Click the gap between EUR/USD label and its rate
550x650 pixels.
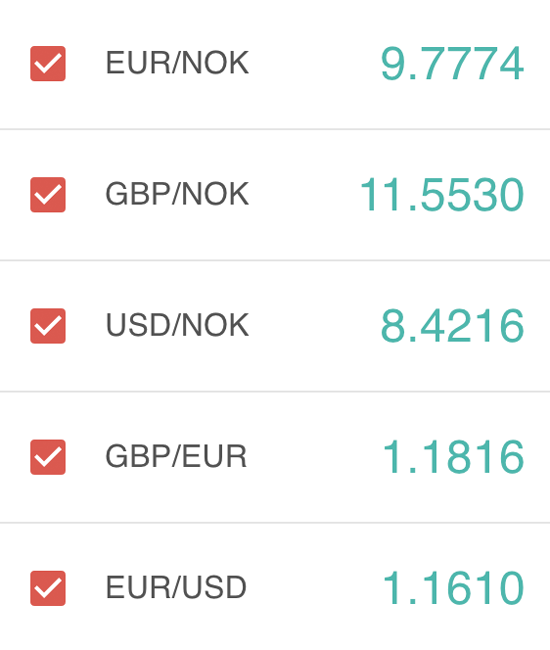[315, 588]
